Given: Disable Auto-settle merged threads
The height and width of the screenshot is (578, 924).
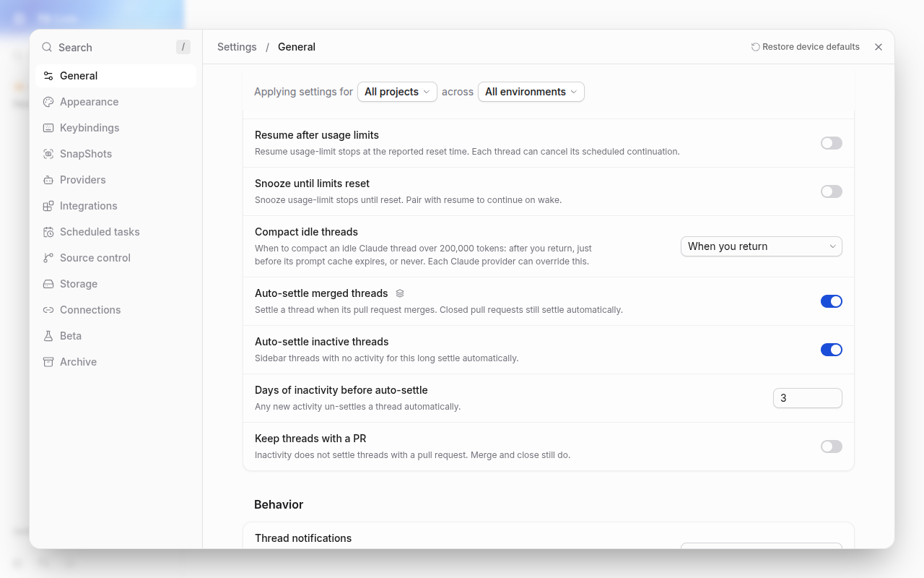Looking at the screenshot, I should (x=832, y=301).
